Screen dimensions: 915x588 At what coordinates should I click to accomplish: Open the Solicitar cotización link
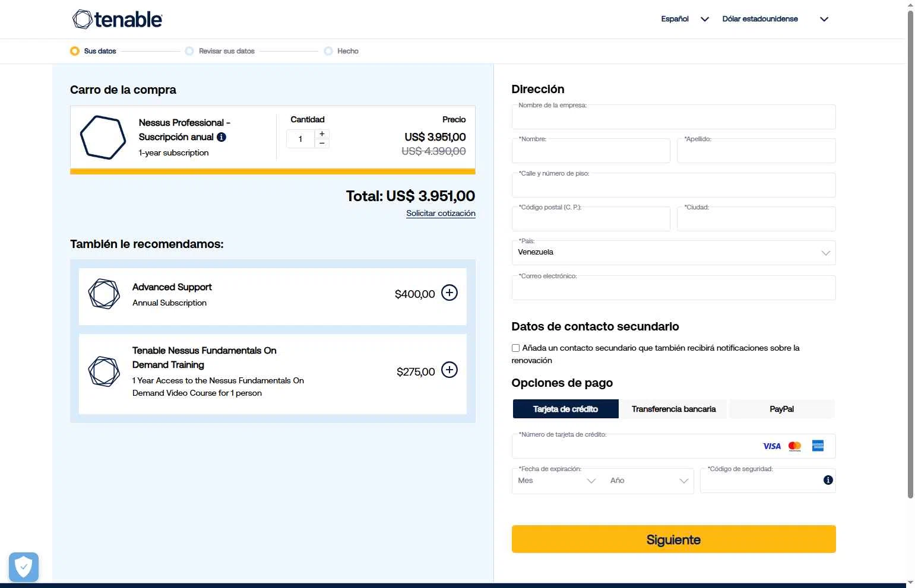tap(441, 213)
